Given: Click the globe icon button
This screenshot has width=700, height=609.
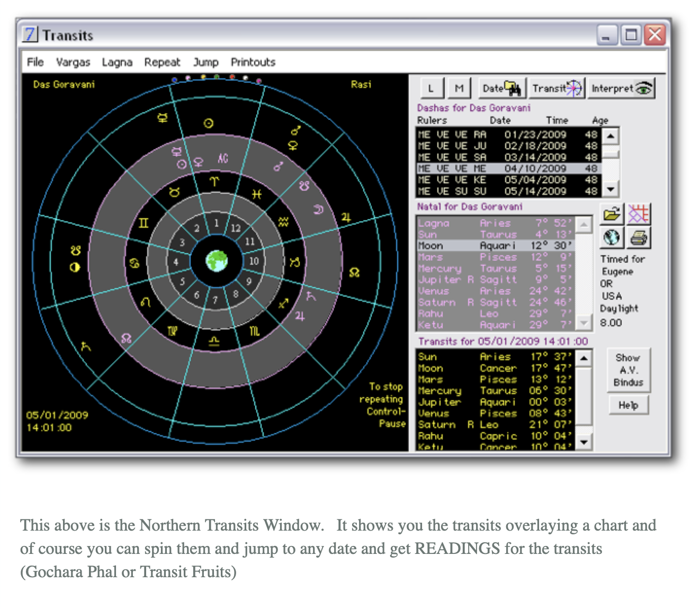Looking at the screenshot, I should point(612,238).
